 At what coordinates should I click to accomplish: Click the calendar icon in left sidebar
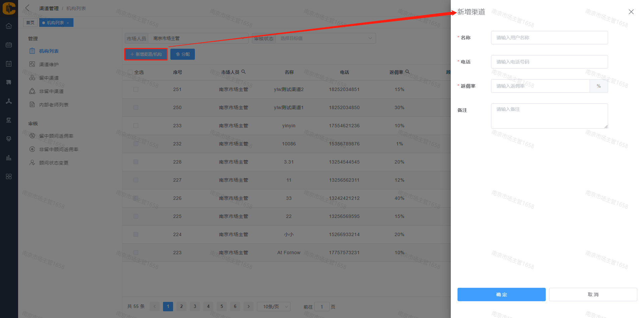click(x=9, y=45)
